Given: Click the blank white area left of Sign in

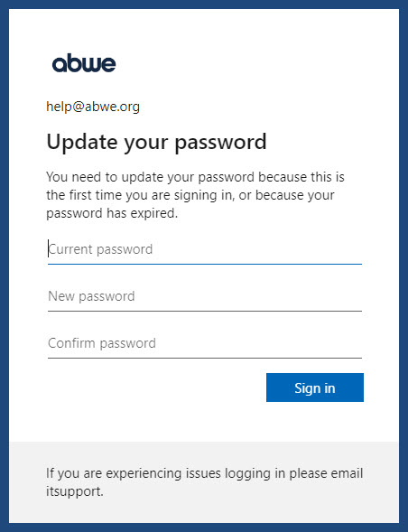Looking at the screenshot, I should [156, 387].
